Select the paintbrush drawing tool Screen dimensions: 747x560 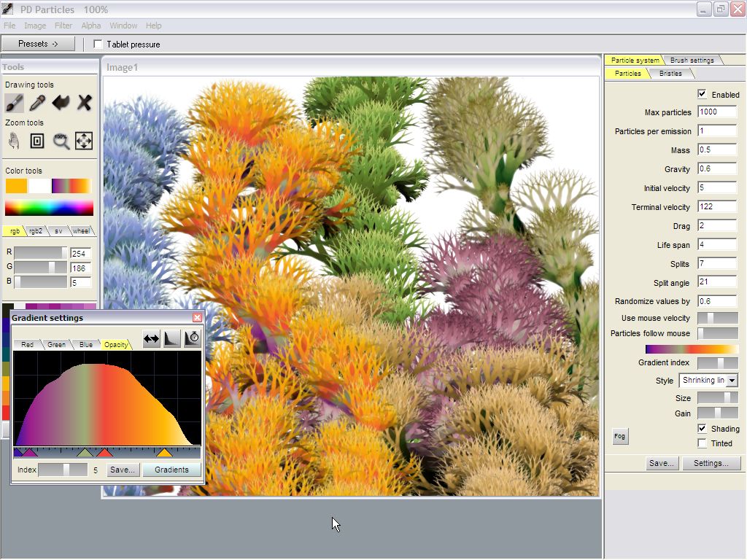15,103
